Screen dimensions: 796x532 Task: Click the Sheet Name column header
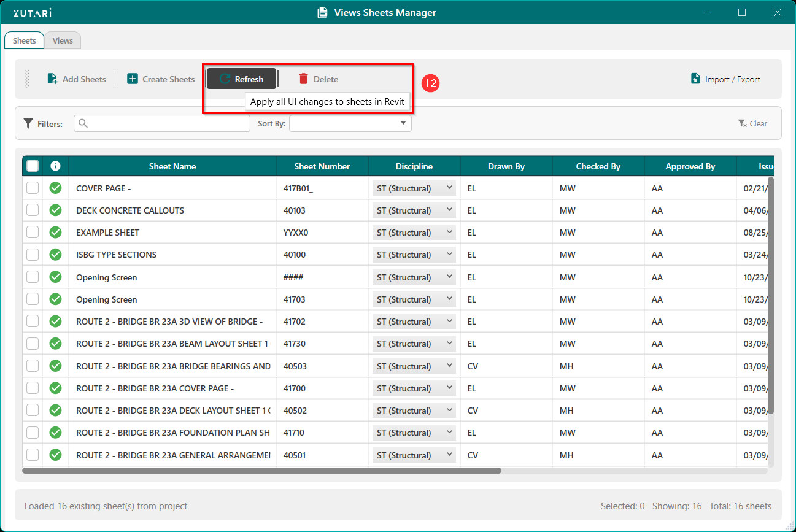[172, 166]
